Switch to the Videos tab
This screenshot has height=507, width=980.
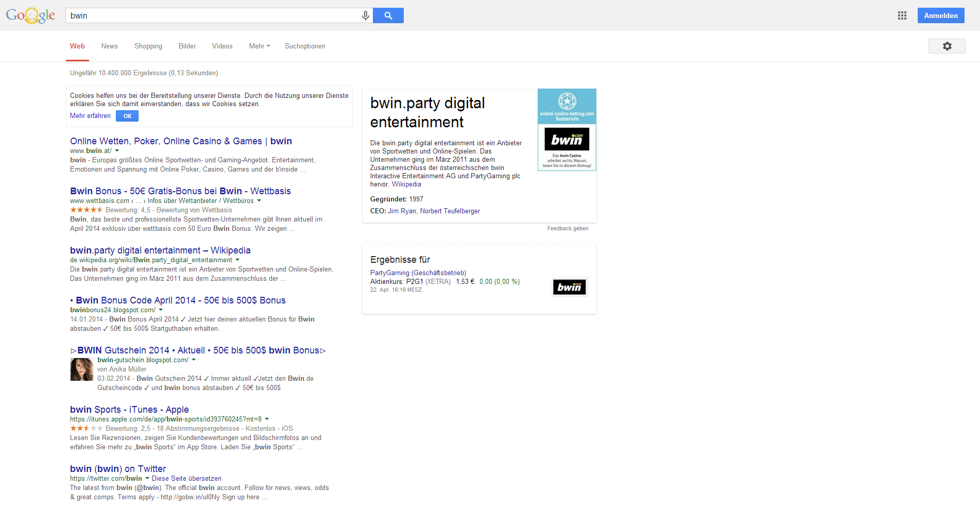click(x=222, y=46)
